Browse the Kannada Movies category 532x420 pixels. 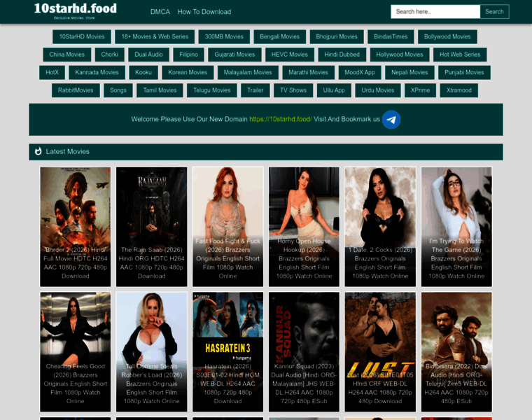(97, 73)
